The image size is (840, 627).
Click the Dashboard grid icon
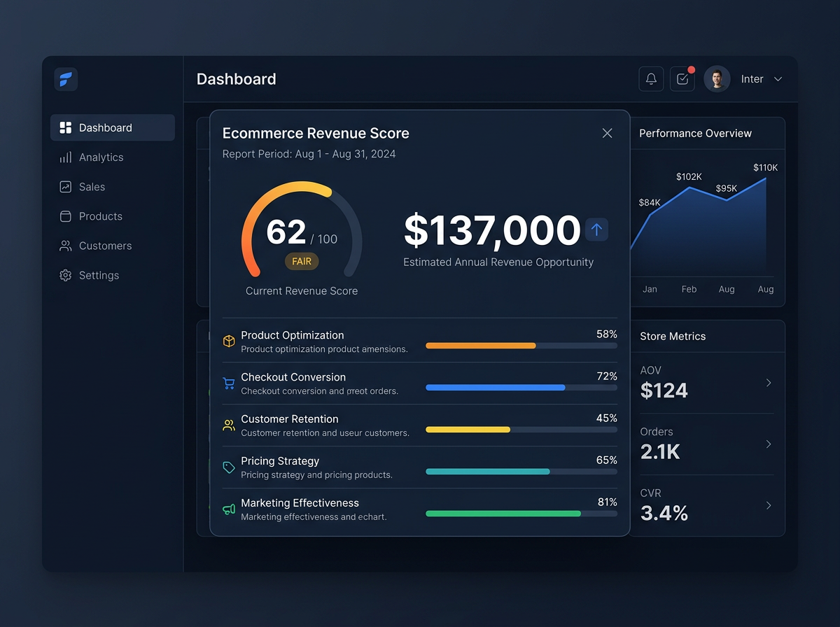(x=66, y=127)
